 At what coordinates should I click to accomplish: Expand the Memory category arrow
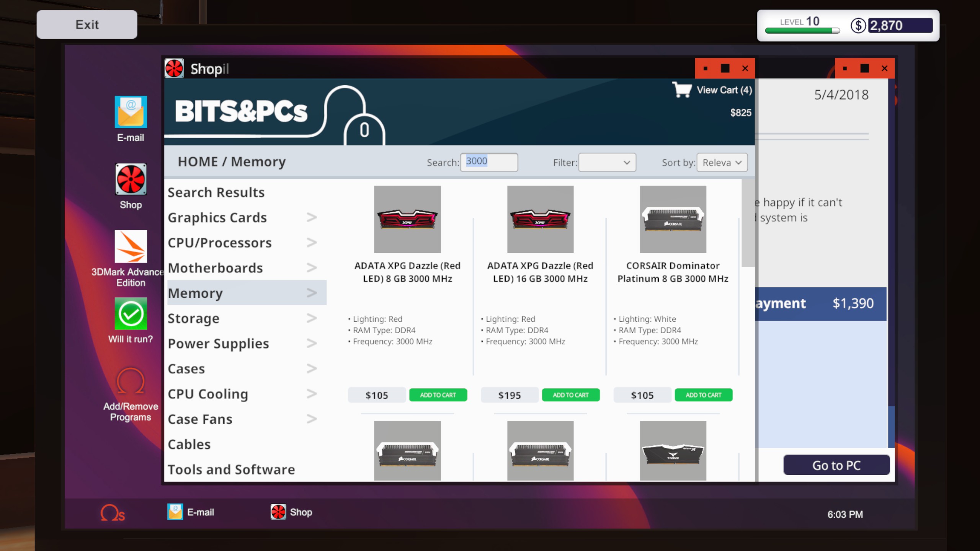312,293
